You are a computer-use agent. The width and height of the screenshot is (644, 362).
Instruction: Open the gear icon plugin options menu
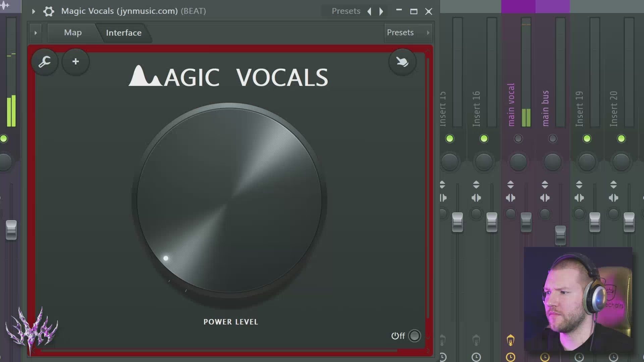(49, 11)
